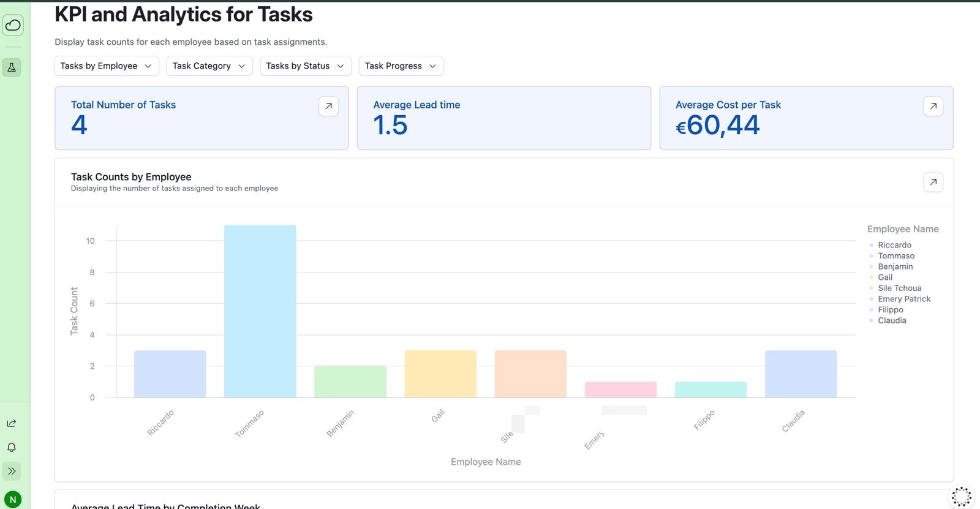This screenshot has width=980, height=509.
Task: Expand Average Cost per Task card arrow
Action: pos(933,106)
